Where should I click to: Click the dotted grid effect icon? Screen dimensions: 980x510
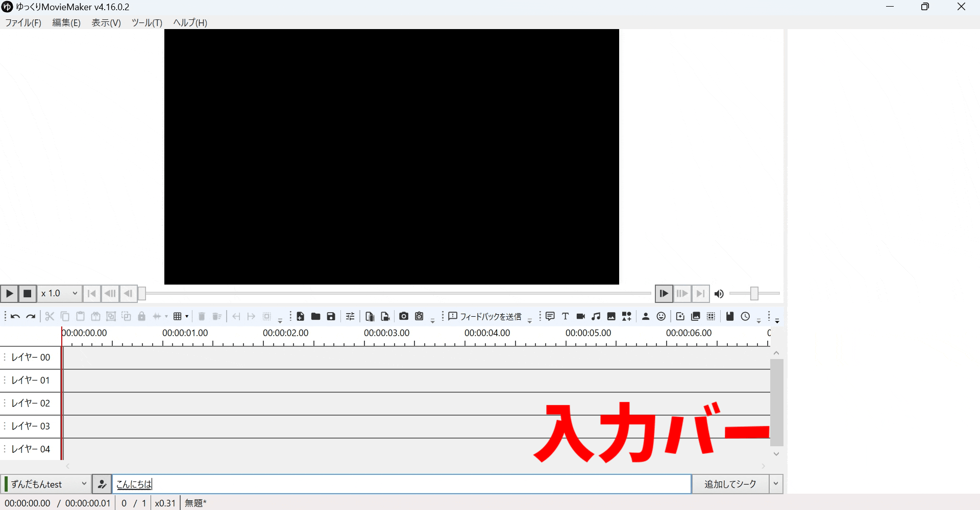[711, 317]
